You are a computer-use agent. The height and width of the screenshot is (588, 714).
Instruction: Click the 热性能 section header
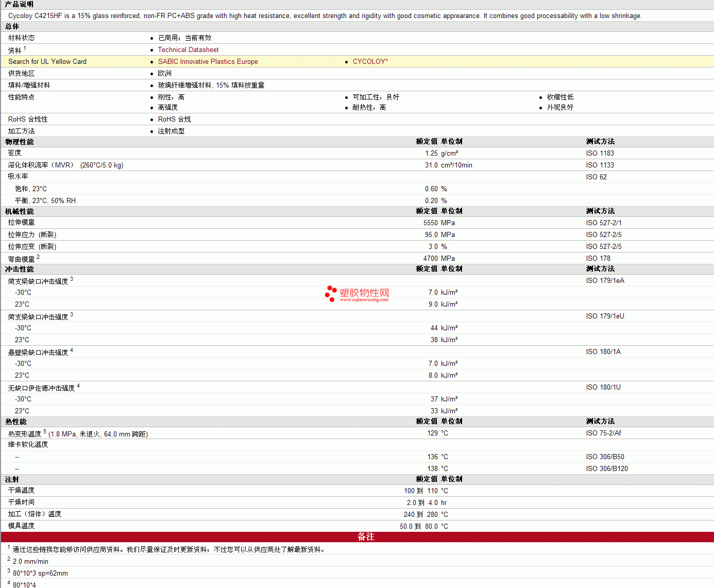point(15,422)
